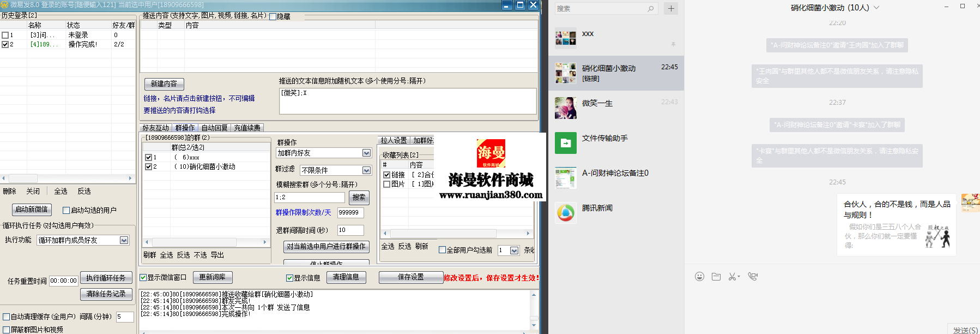Click the 执行循环任务 button
This screenshot has height=334, width=980.
coord(106,278)
